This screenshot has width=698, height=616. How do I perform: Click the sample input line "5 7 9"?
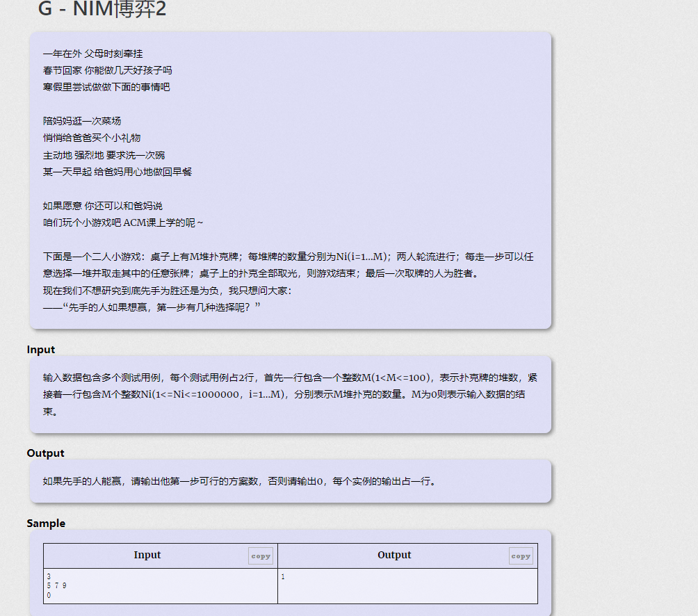tap(56, 585)
